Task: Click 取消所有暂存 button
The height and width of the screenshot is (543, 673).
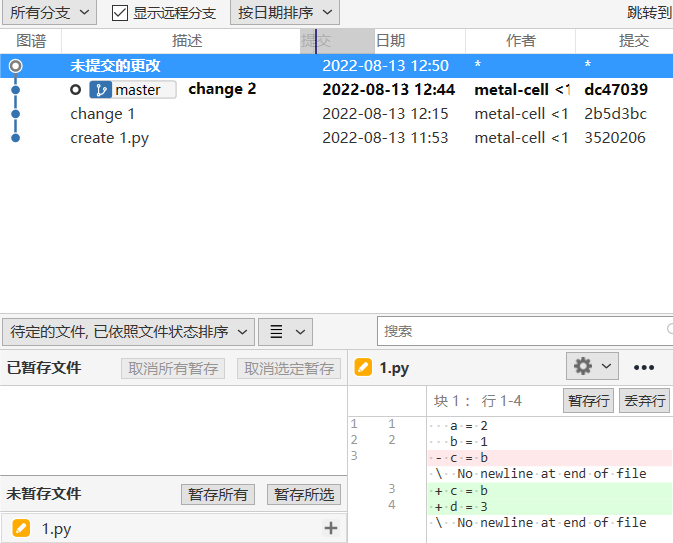Action: (x=173, y=368)
